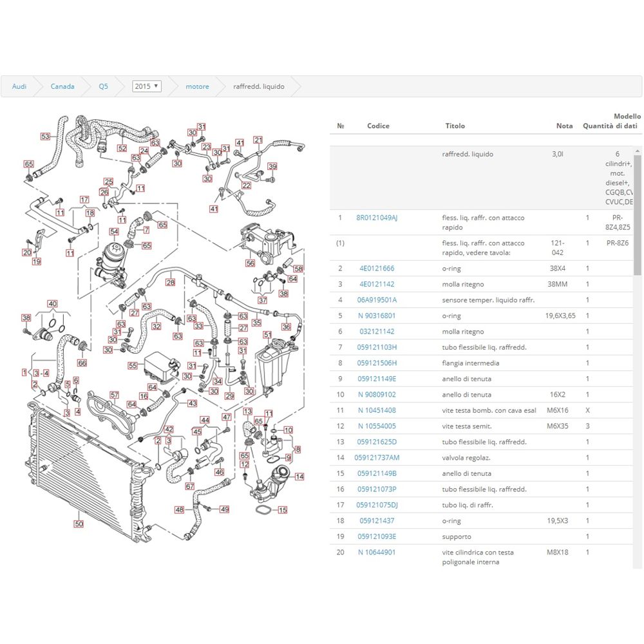Open part link 06A919501A
Screen dimensions: 644x644
tap(377, 300)
